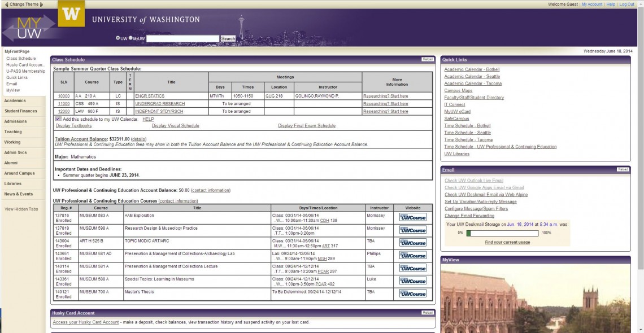Click Reload icon on Email panel
Viewport: 644px width, 333px height.
tap(623, 169)
